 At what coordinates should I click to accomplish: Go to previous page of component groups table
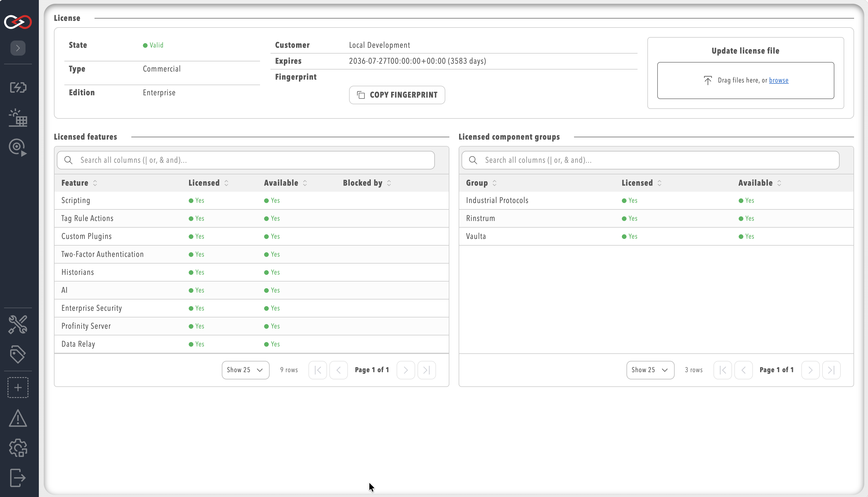pyautogui.click(x=743, y=370)
